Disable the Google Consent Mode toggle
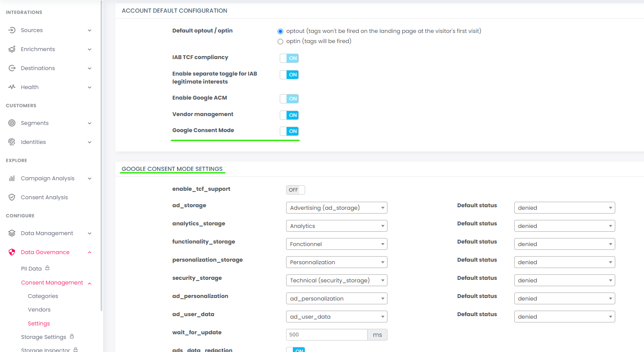This screenshot has width=644, height=352. point(289,131)
